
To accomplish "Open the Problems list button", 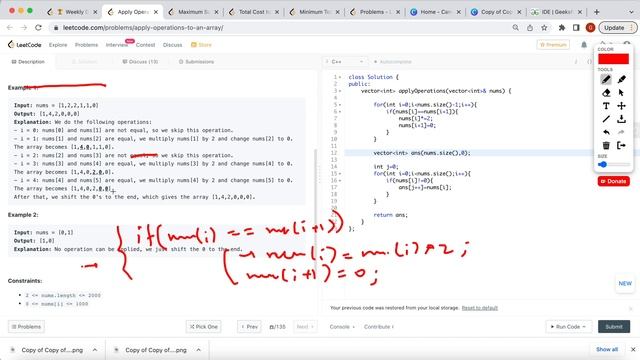I will coord(26,327).
